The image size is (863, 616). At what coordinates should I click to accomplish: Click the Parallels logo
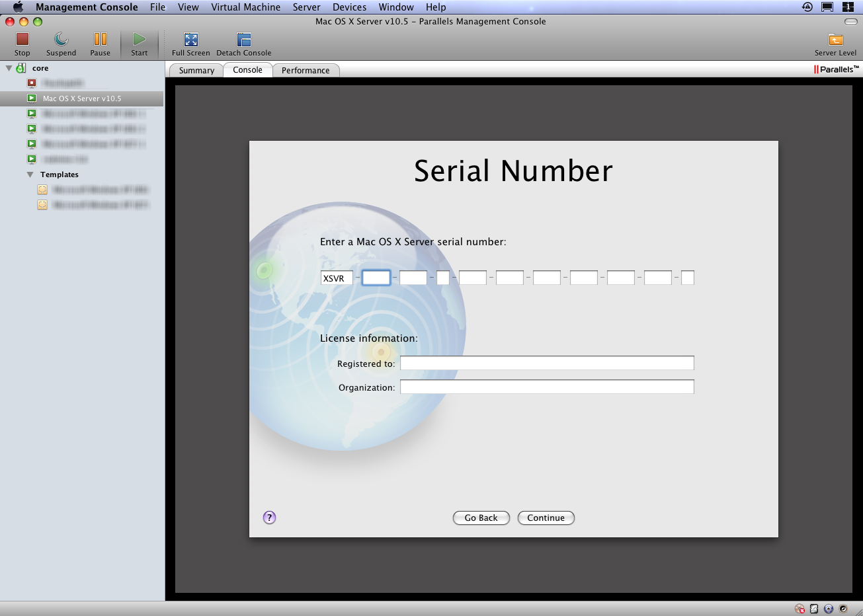[x=837, y=69]
